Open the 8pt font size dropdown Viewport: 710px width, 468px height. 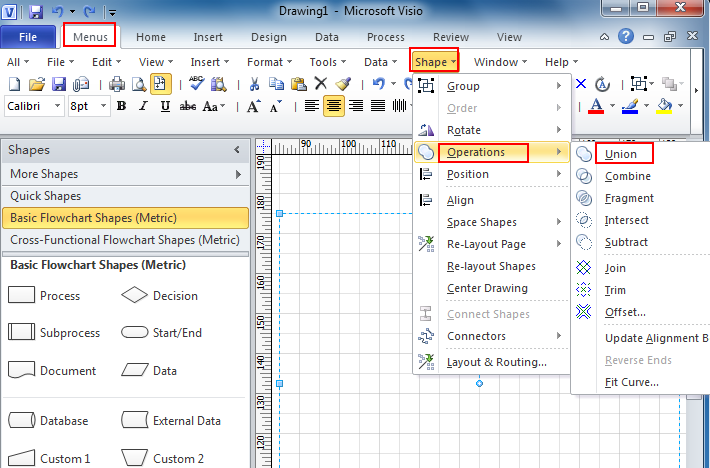(x=104, y=106)
